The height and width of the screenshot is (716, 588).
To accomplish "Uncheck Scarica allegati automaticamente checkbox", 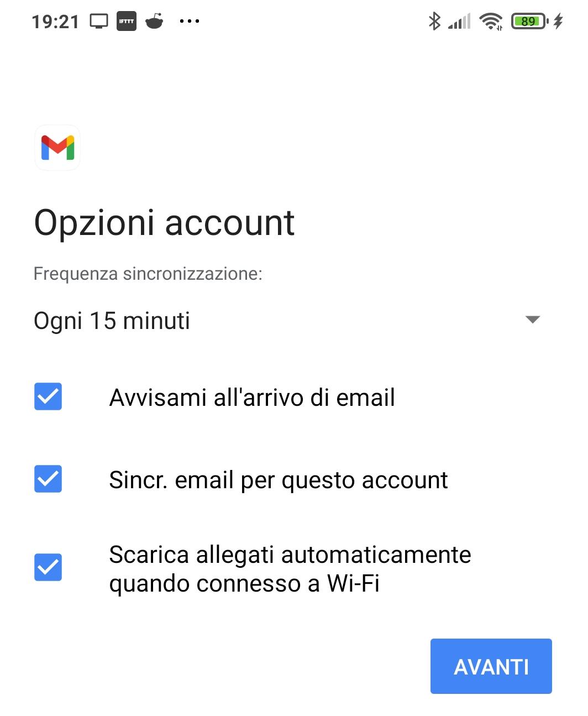I will (48, 567).
